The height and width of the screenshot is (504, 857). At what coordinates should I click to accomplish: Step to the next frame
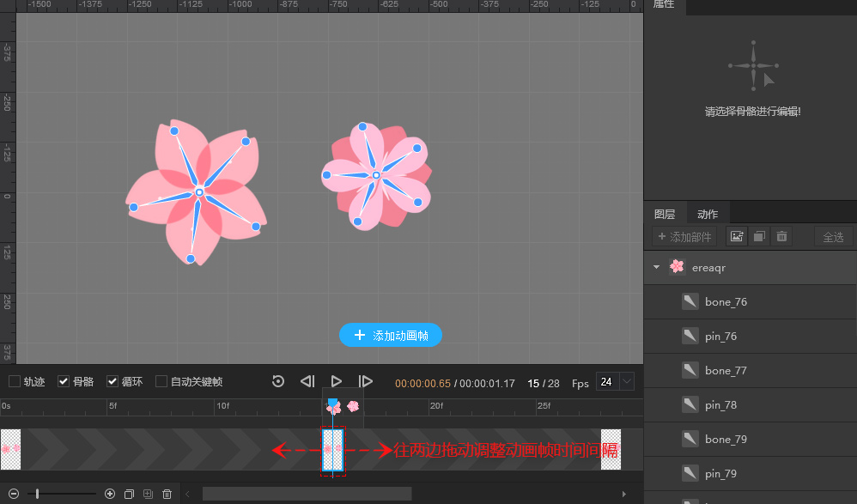(365, 381)
